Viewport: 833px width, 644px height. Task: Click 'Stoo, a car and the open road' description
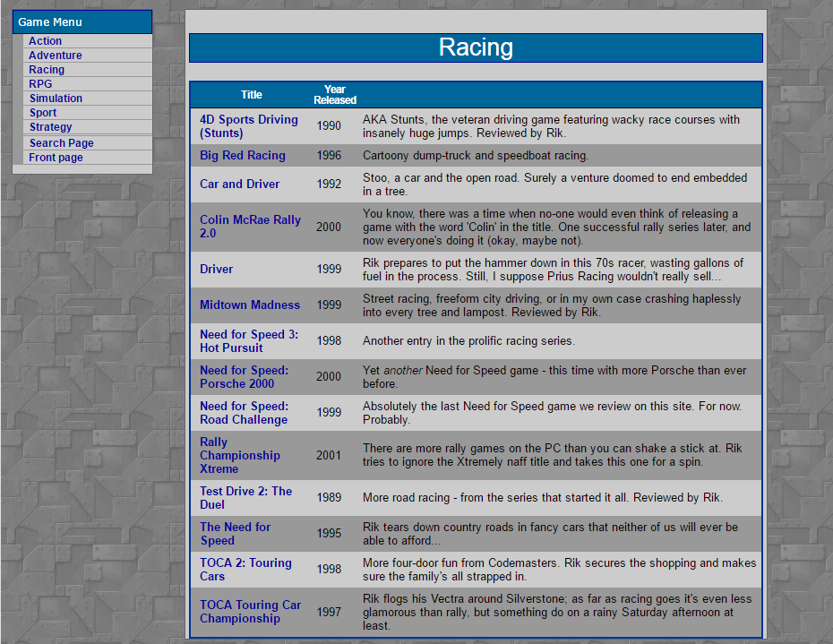[x=554, y=184]
